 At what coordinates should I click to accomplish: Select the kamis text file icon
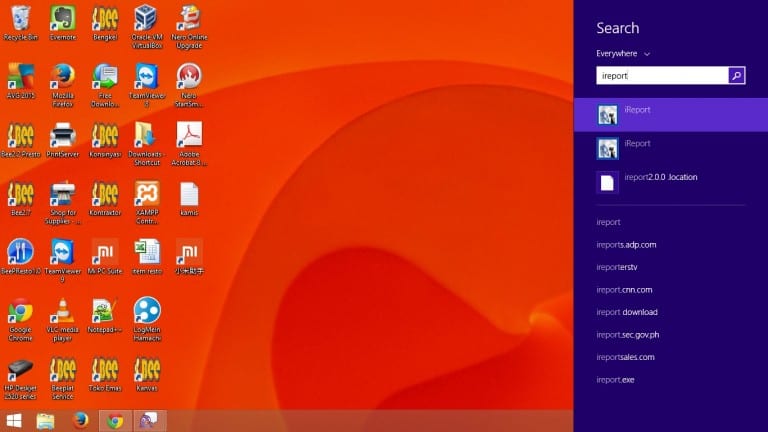point(189,198)
